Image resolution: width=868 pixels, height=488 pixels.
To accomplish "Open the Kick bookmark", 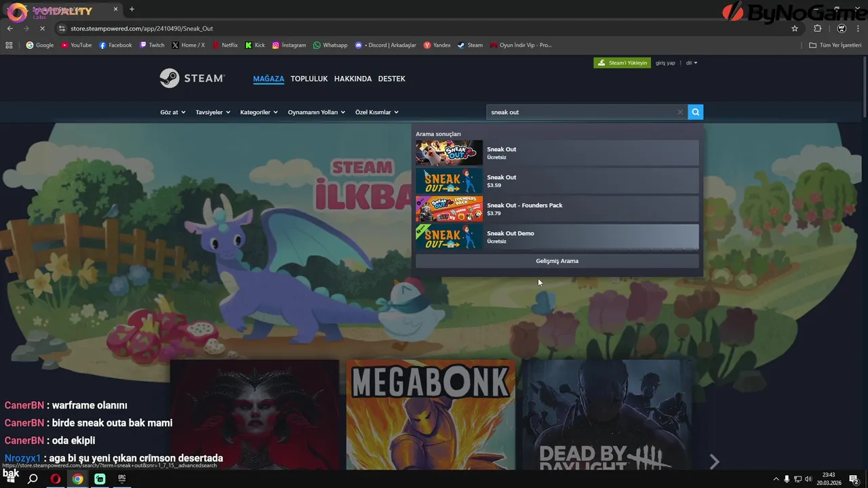I will 255,45.
